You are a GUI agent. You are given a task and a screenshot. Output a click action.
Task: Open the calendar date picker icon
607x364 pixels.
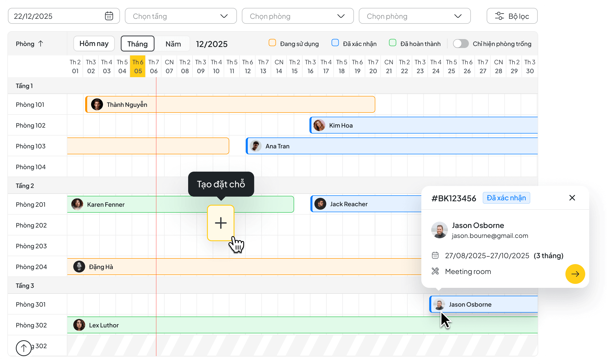pyautogui.click(x=109, y=16)
